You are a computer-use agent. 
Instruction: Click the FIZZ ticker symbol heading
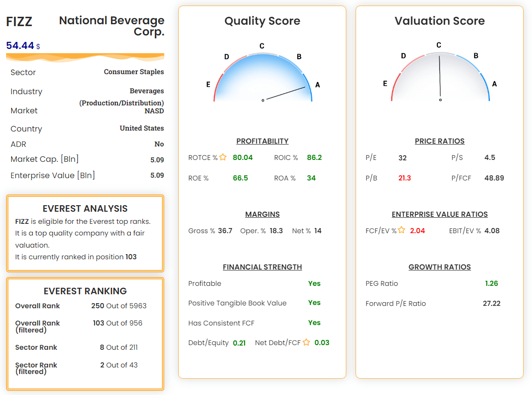[19, 22]
